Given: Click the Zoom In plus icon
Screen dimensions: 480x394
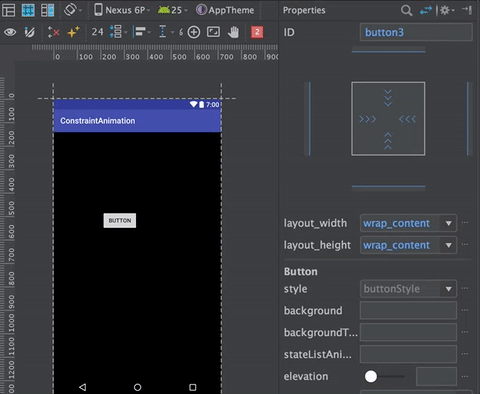Looking at the screenshot, I should pyautogui.click(x=194, y=32).
